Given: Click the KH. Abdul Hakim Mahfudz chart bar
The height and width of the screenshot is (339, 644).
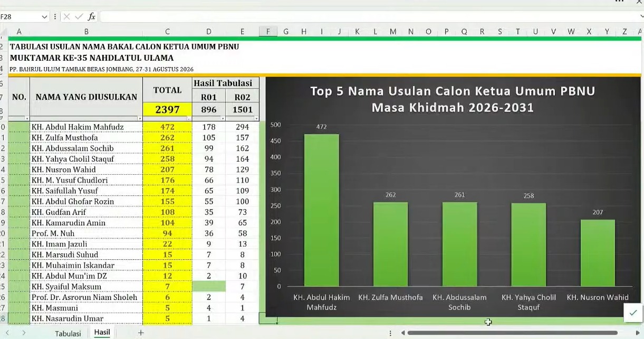Looking at the screenshot, I should pos(321,210).
